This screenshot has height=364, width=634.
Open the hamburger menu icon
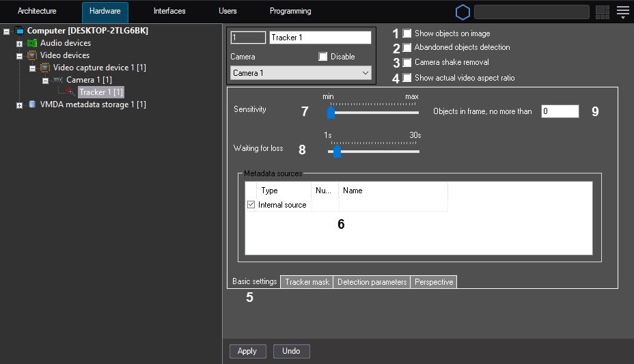(x=622, y=12)
